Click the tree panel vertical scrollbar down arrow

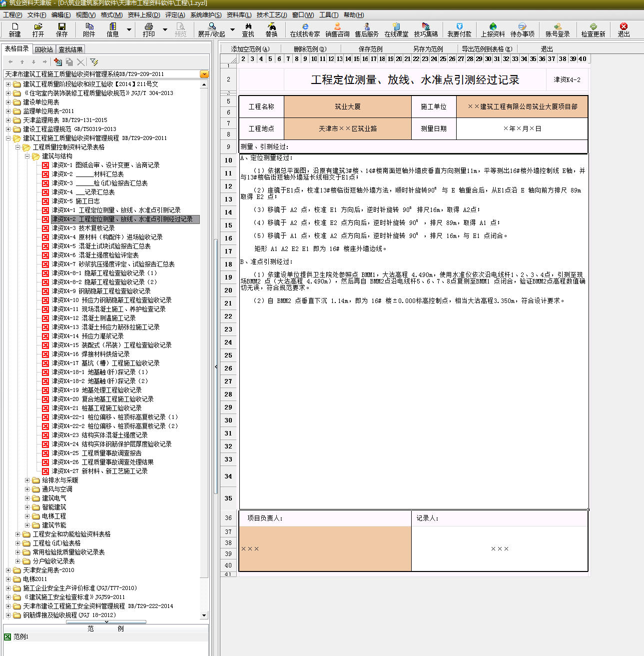204,615
